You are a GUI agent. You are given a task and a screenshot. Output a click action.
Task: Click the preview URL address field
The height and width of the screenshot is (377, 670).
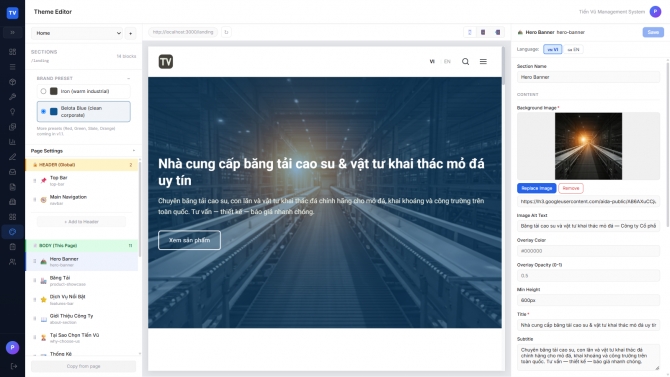point(183,32)
